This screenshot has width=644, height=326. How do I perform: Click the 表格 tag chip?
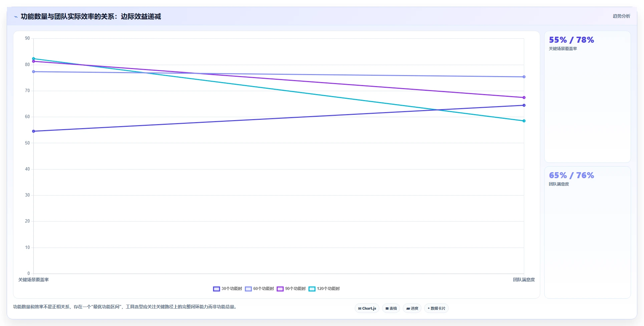pos(391,308)
